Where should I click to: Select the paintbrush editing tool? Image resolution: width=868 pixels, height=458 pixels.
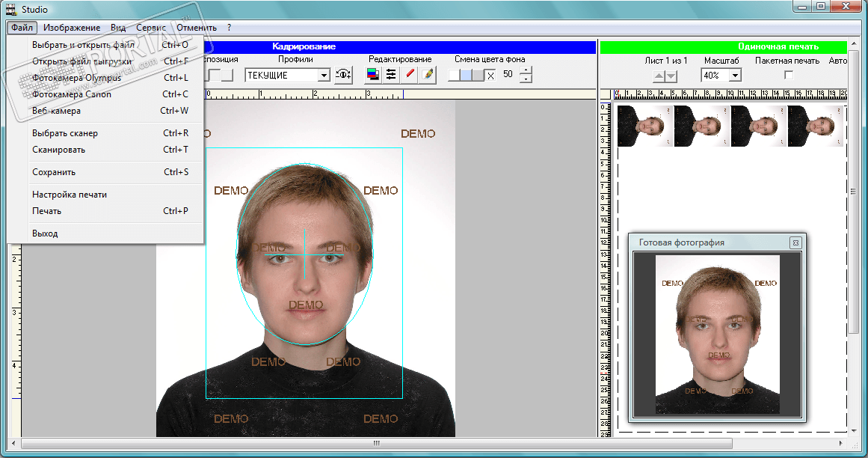pos(428,75)
